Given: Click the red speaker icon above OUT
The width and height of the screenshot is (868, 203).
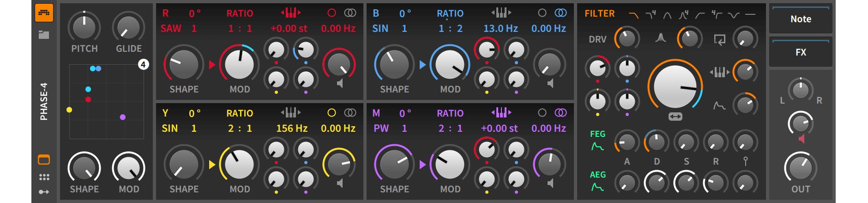Looking at the screenshot, I should tap(801, 139).
